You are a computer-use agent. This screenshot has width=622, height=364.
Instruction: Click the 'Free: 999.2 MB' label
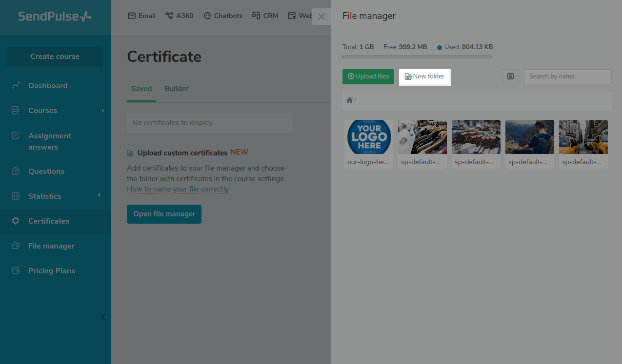pyautogui.click(x=405, y=47)
